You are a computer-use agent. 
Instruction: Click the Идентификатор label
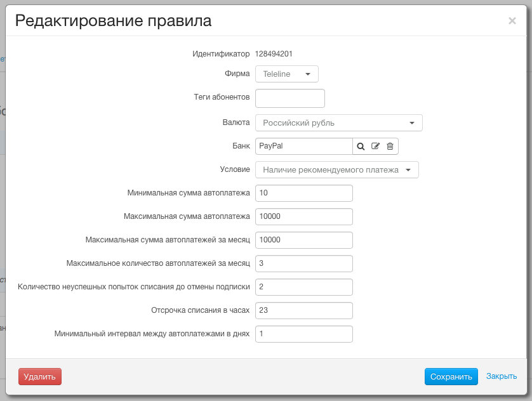(x=221, y=54)
